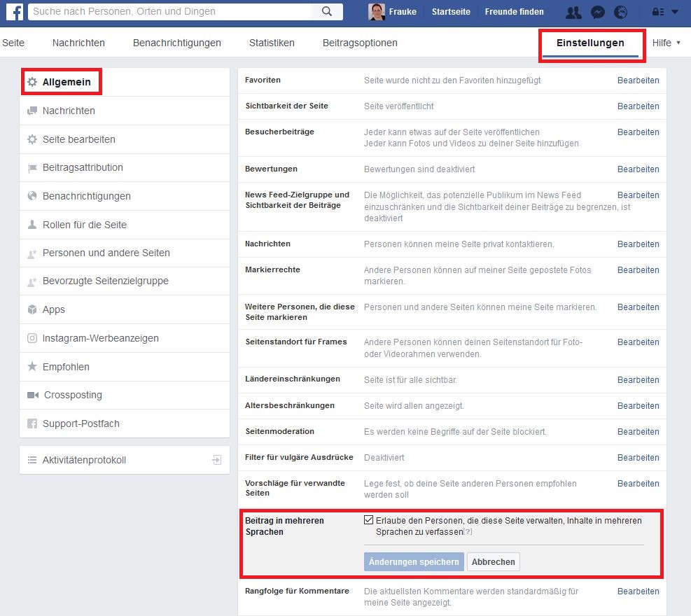Click the Abbrechen button
This screenshot has height=616, width=691.
tap(493, 561)
